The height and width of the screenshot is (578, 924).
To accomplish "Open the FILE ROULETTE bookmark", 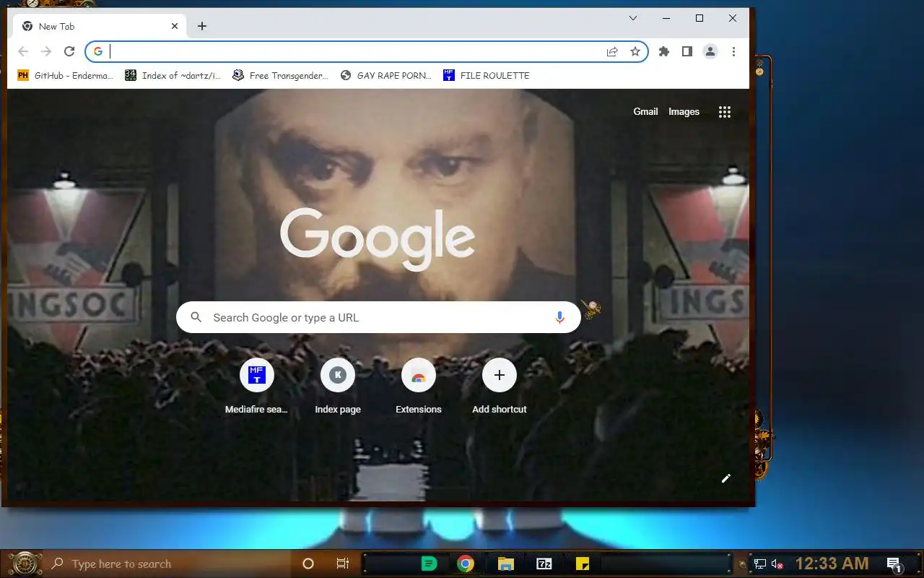I will coord(487,75).
